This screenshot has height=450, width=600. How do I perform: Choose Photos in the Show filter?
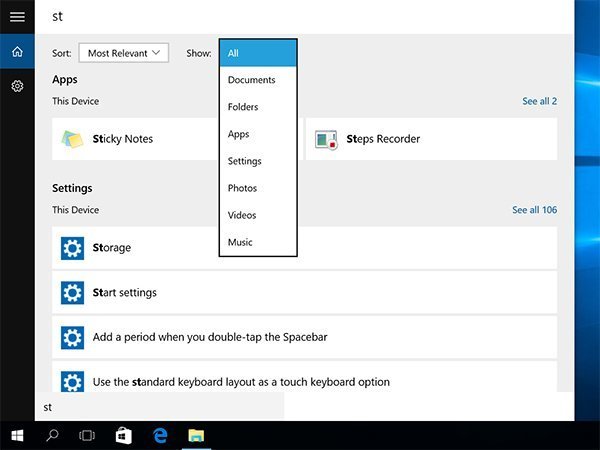coord(258,188)
